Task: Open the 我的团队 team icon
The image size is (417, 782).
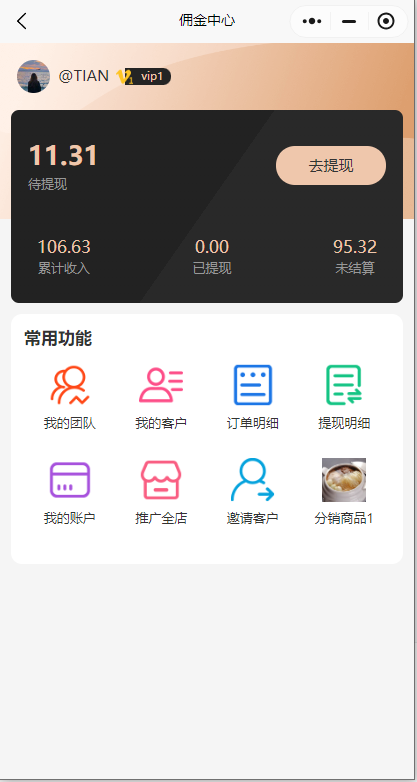Action: (69, 385)
